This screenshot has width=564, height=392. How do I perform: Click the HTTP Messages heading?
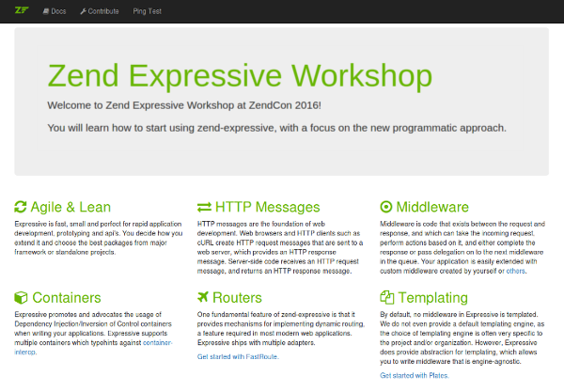click(267, 207)
